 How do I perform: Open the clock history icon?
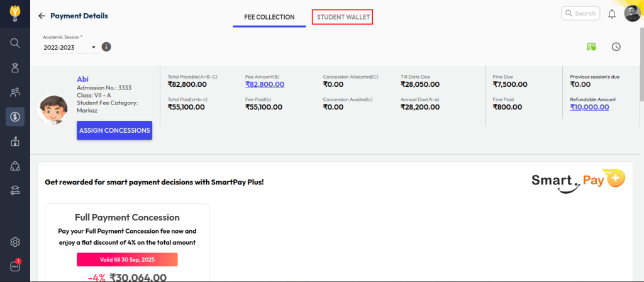pyautogui.click(x=616, y=47)
